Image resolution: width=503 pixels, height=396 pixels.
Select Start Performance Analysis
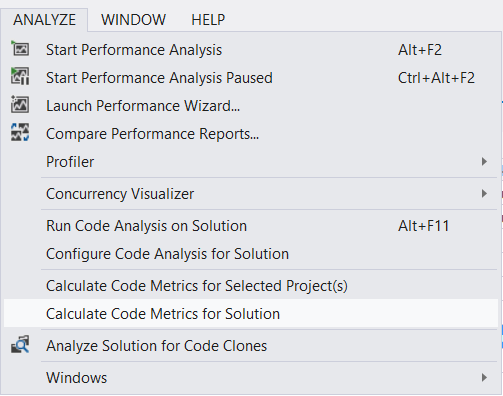click(251, 50)
